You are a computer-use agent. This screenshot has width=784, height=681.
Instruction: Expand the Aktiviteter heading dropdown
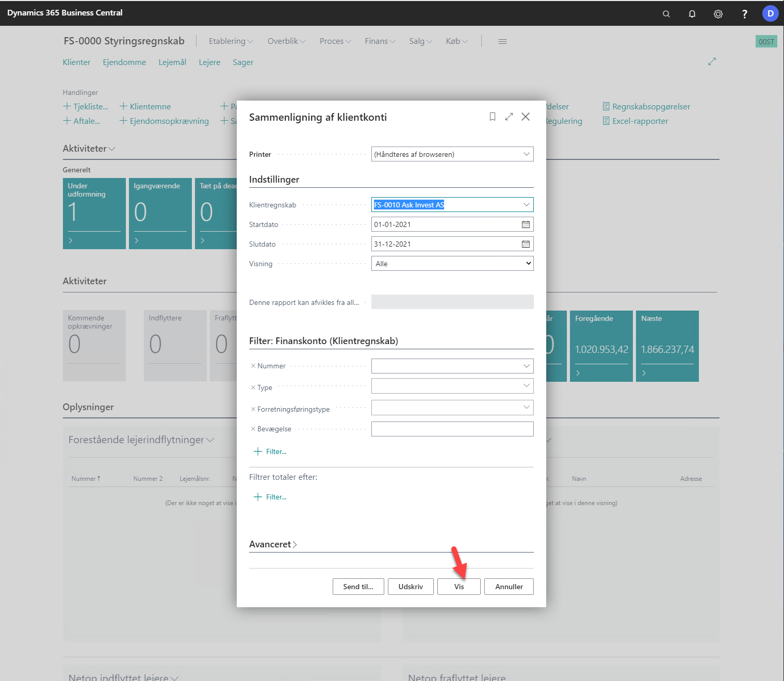pos(89,149)
